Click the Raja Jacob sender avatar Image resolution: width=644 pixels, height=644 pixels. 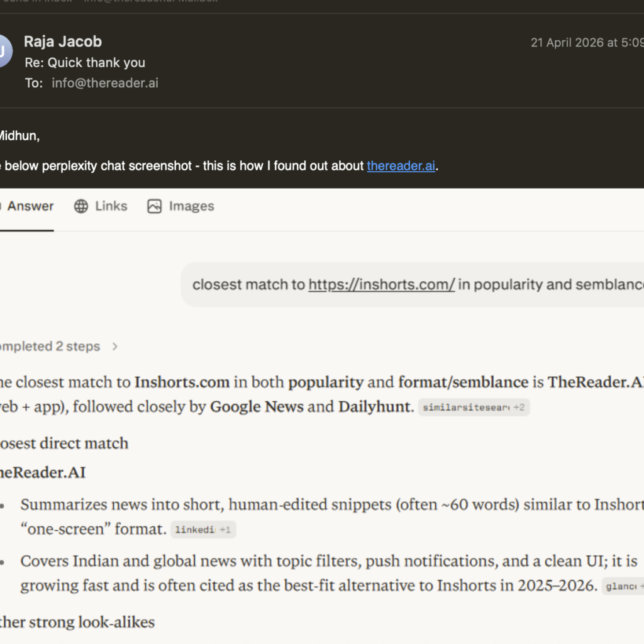click(x=3, y=52)
